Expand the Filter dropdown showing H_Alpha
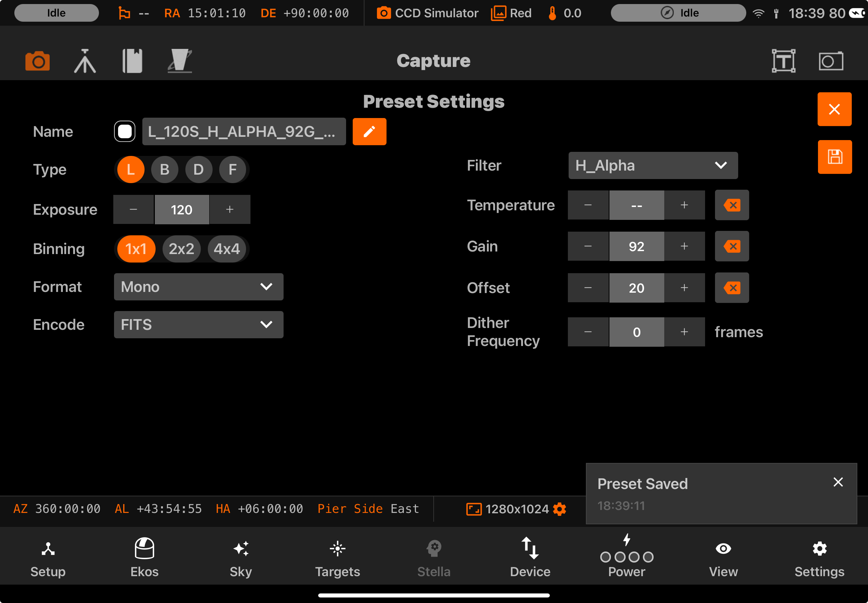The width and height of the screenshot is (868, 603). (652, 165)
